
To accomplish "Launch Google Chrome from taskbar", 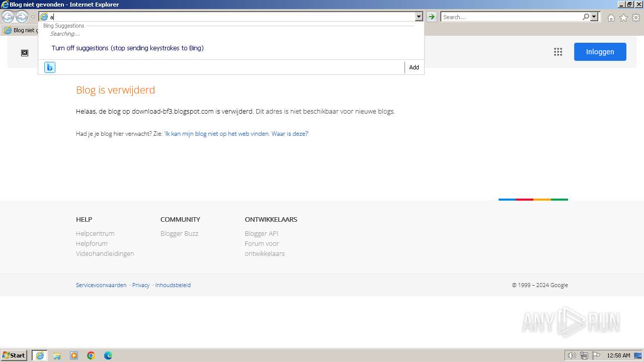I will pos(91,355).
